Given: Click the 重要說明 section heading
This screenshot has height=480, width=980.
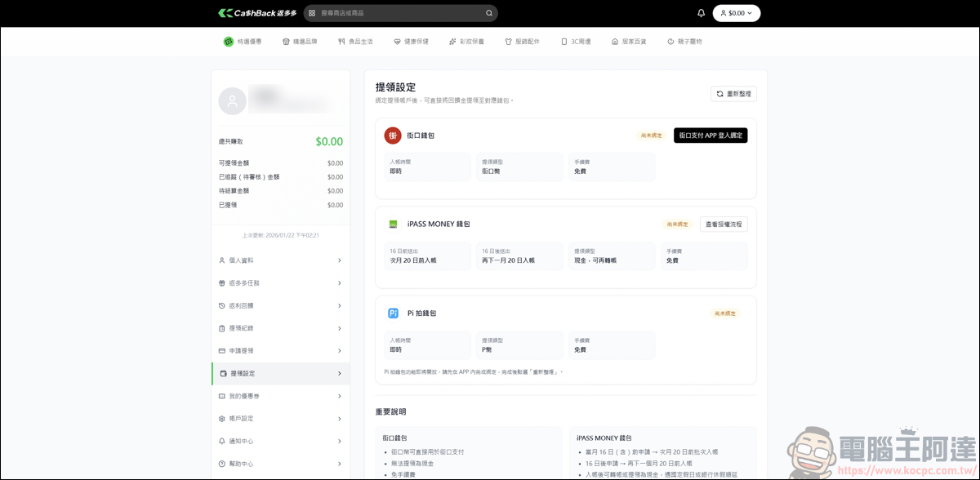Looking at the screenshot, I should click(x=390, y=412).
